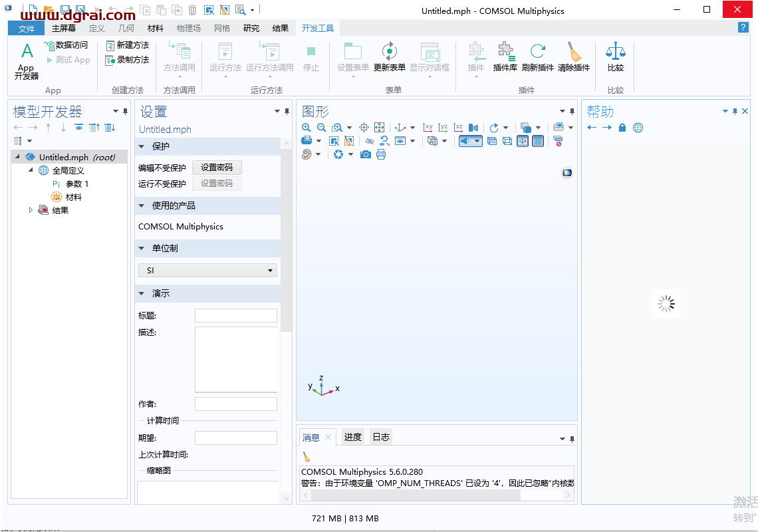Toggle the grid display button

pyautogui.click(x=538, y=141)
